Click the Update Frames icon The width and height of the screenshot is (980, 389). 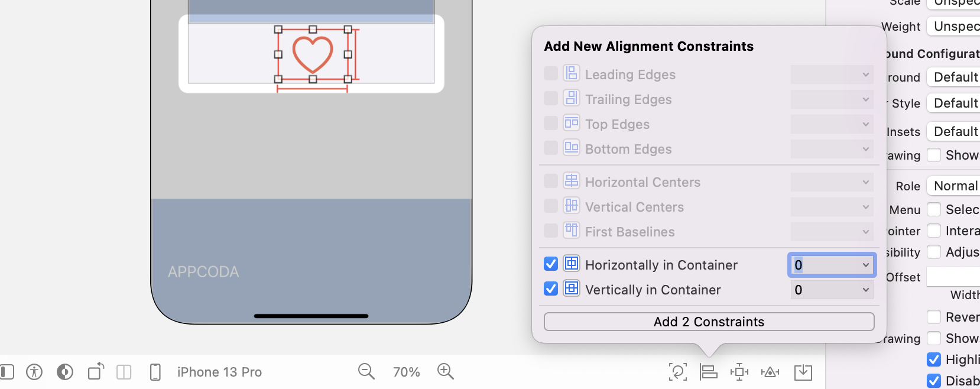click(677, 372)
